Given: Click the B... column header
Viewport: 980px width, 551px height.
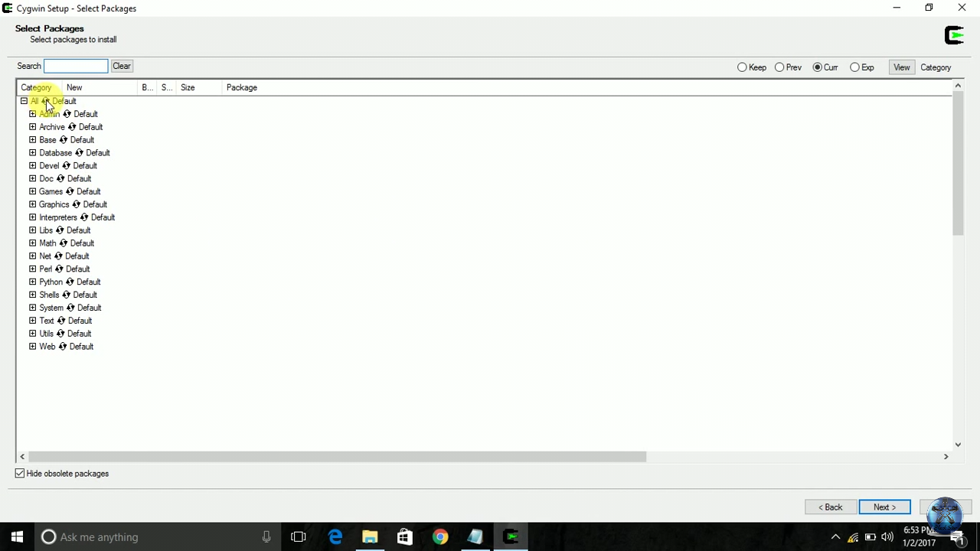Looking at the screenshot, I should coord(147,88).
